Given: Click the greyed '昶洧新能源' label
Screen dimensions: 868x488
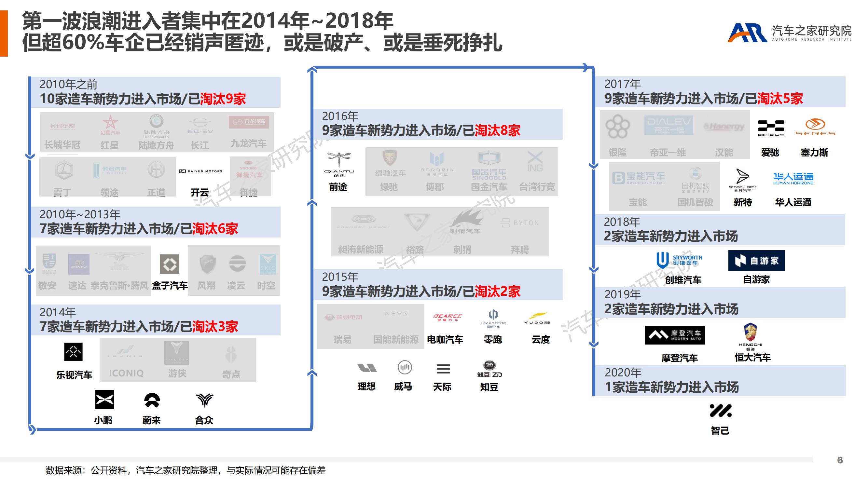Looking at the screenshot, I should pyautogui.click(x=361, y=250).
